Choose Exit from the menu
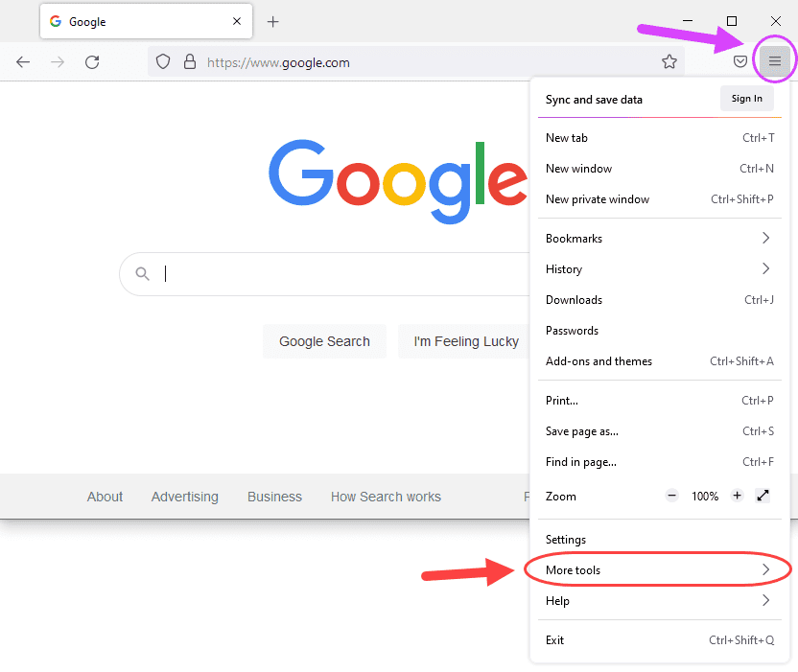 click(x=659, y=640)
